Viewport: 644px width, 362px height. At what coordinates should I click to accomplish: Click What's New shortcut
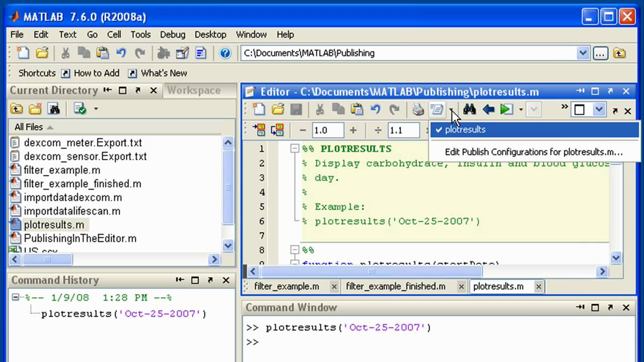pyautogui.click(x=157, y=73)
